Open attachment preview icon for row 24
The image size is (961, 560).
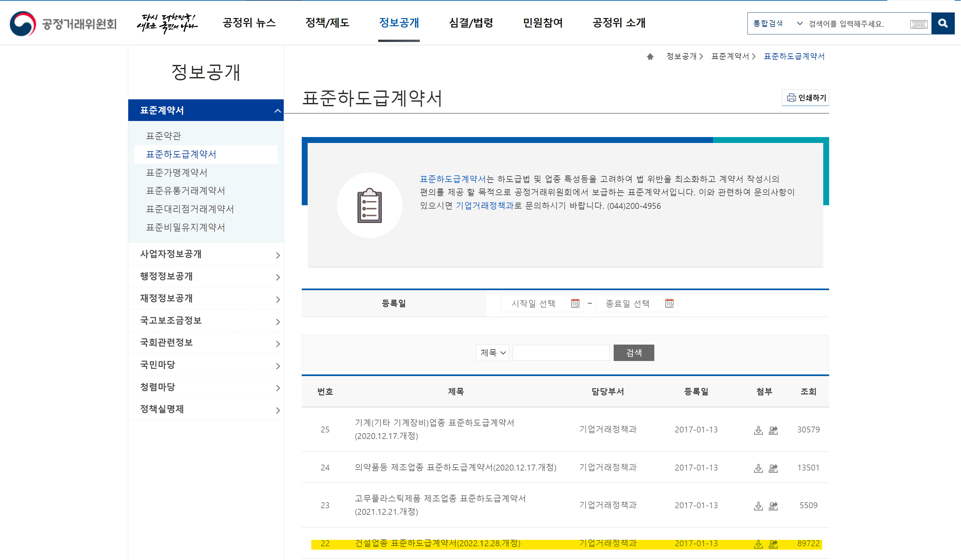click(773, 468)
